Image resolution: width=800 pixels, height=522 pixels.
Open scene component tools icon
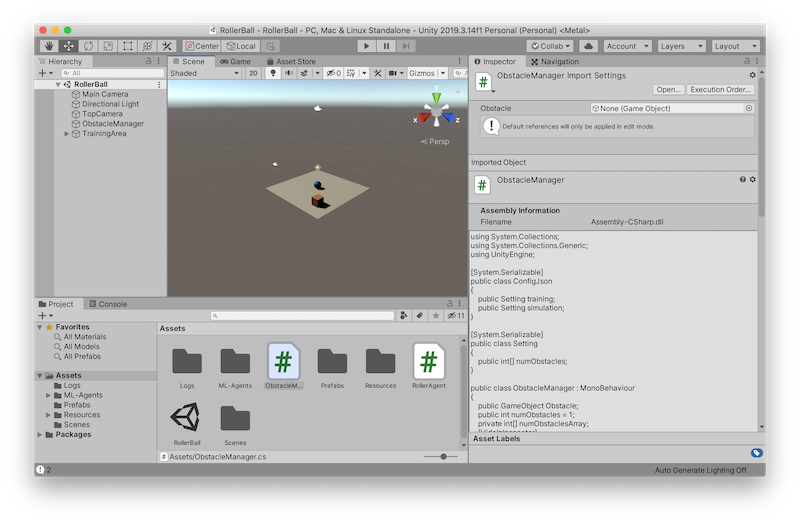(x=378, y=73)
